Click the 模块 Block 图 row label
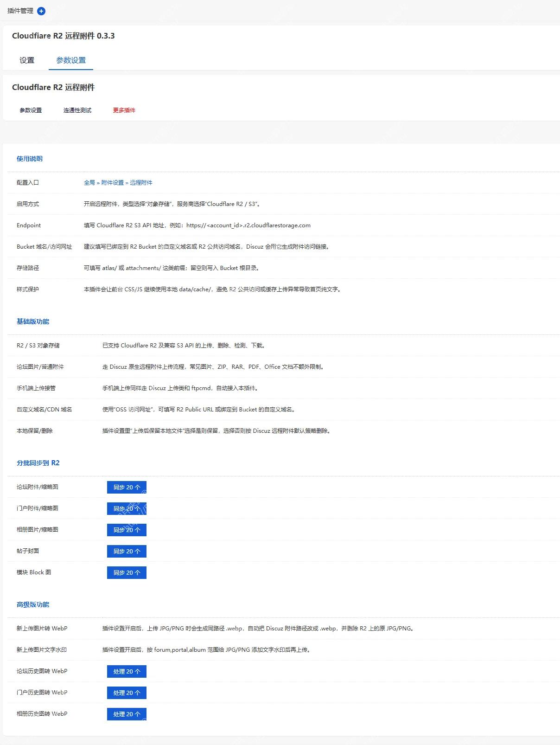The image size is (560, 745). [x=34, y=572]
